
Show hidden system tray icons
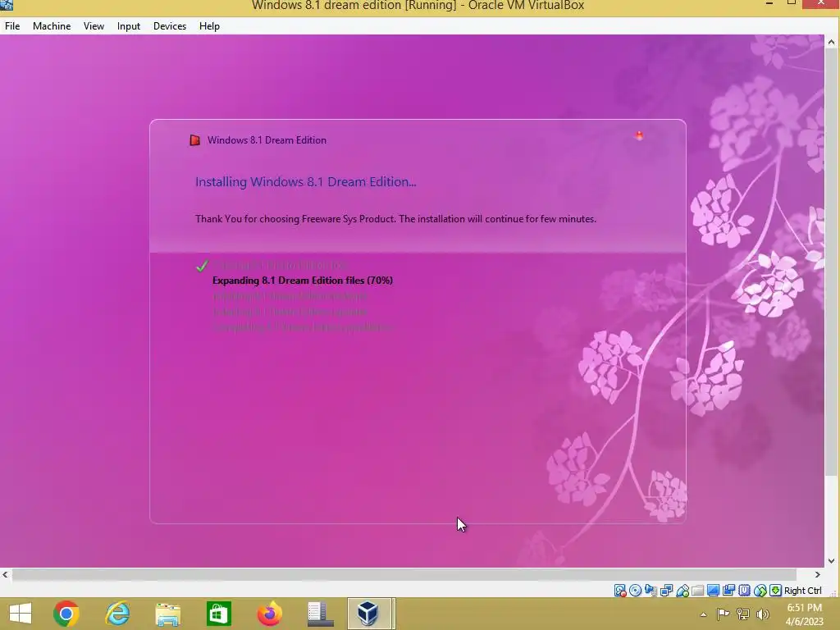(703, 614)
